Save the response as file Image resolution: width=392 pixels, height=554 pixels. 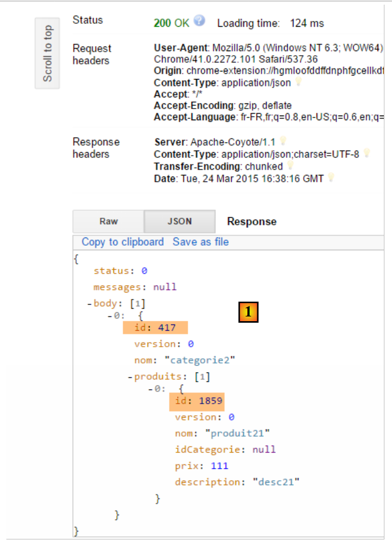click(200, 242)
